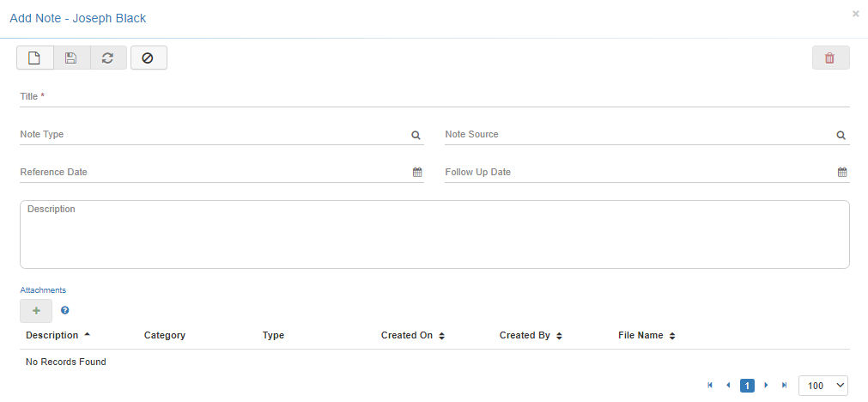Image resolution: width=868 pixels, height=402 pixels.
Task: Click into the Title input field
Action: click(434, 97)
